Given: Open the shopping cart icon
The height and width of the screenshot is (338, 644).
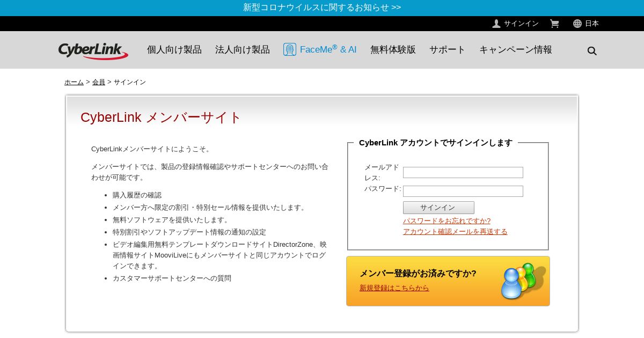Looking at the screenshot, I should pyautogui.click(x=554, y=24).
